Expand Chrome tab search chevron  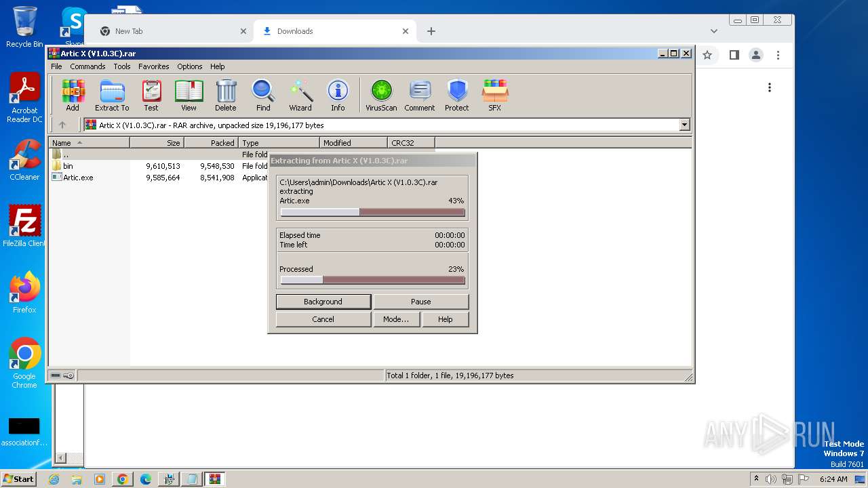tap(713, 31)
